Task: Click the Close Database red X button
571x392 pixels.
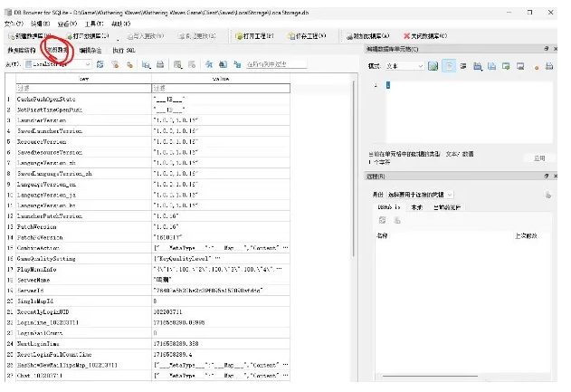Action: coord(425,36)
